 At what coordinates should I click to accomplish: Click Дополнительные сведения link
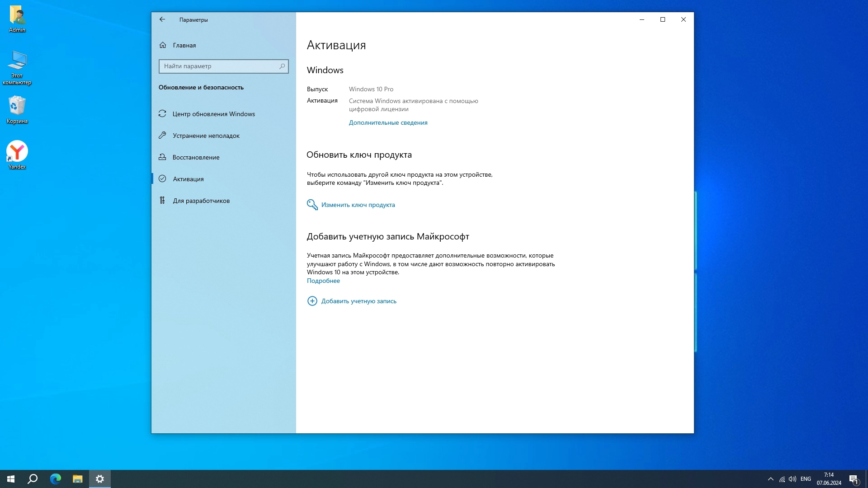click(x=388, y=122)
